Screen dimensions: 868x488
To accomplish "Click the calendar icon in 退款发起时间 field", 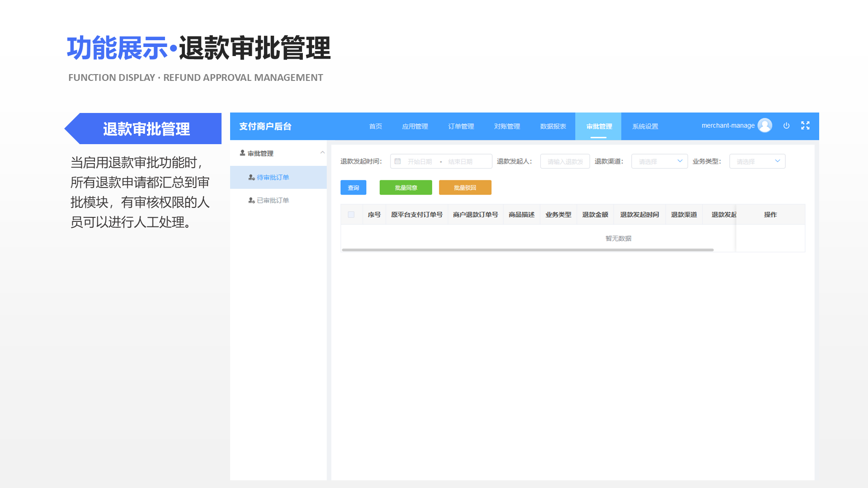I will click(x=398, y=161).
